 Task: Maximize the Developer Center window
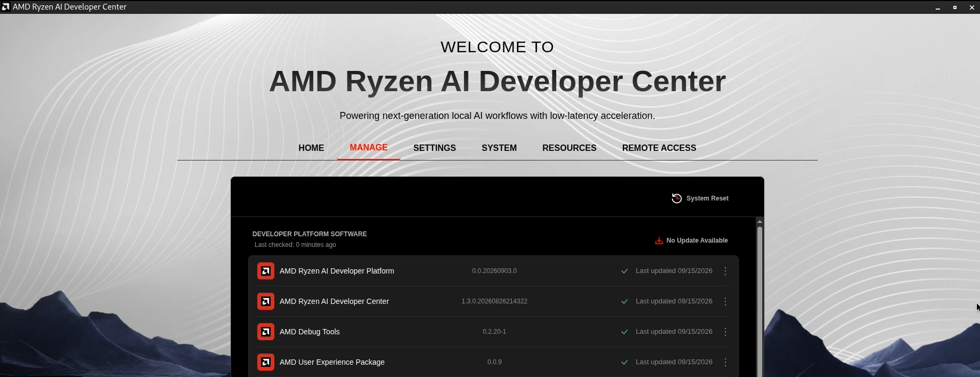coord(955,7)
